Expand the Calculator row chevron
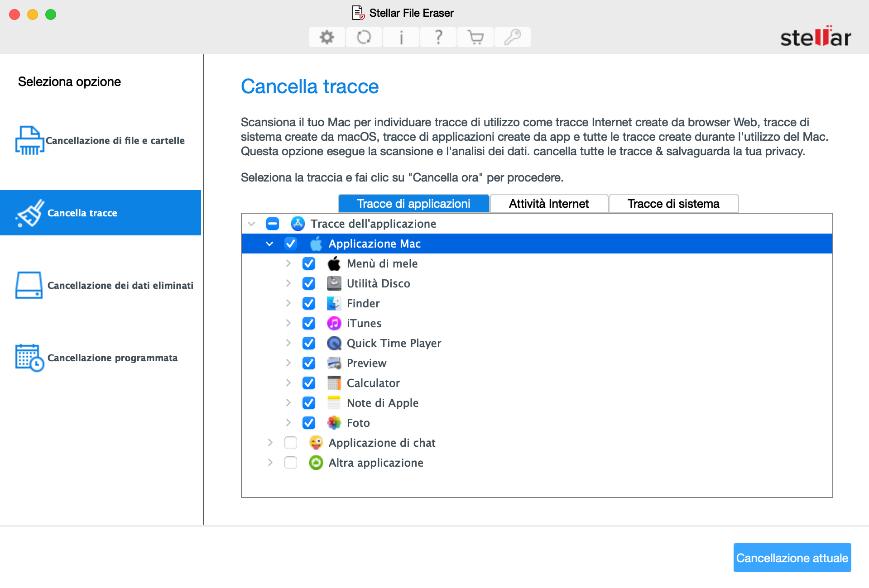The width and height of the screenshot is (869, 588). pyautogui.click(x=288, y=382)
